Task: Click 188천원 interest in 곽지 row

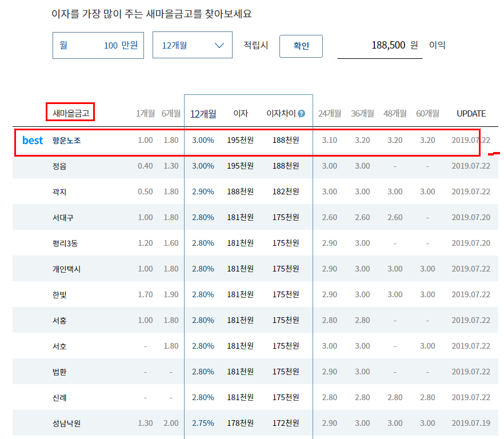Action: (x=241, y=191)
